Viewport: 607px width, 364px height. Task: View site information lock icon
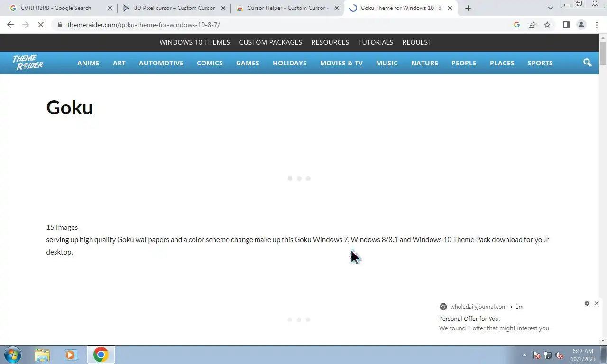coord(59,25)
